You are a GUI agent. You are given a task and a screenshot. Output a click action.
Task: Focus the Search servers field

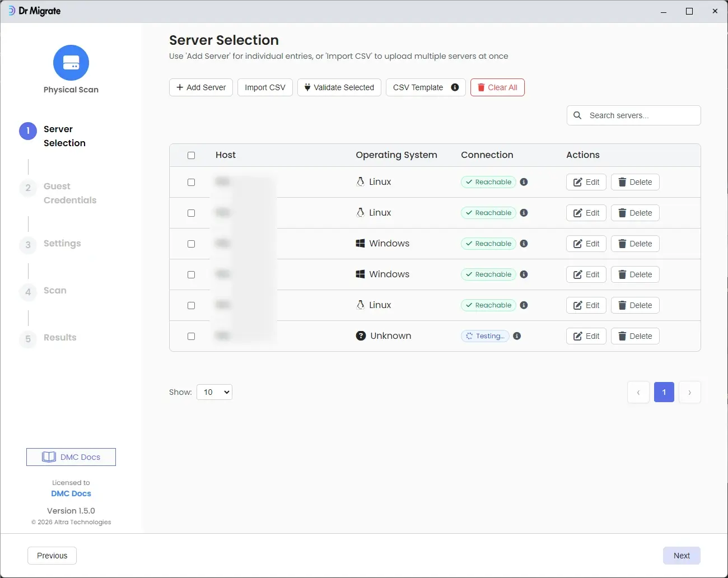[x=634, y=115]
